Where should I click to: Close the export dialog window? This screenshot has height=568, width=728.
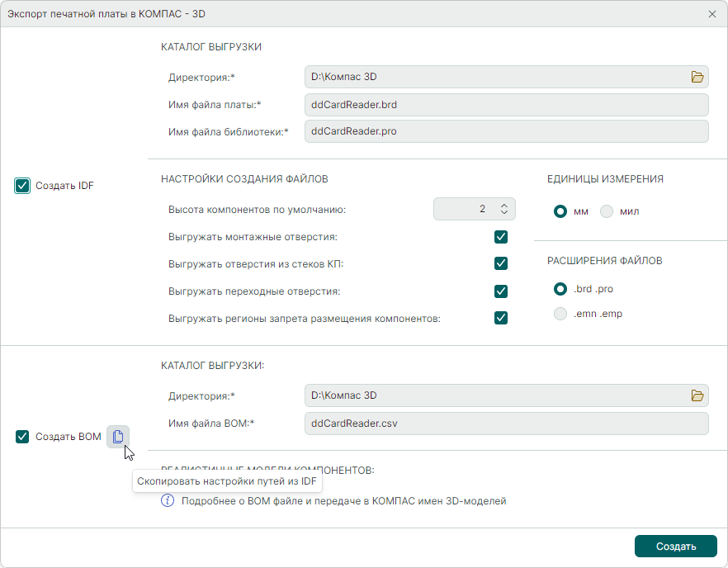pyautogui.click(x=712, y=14)
